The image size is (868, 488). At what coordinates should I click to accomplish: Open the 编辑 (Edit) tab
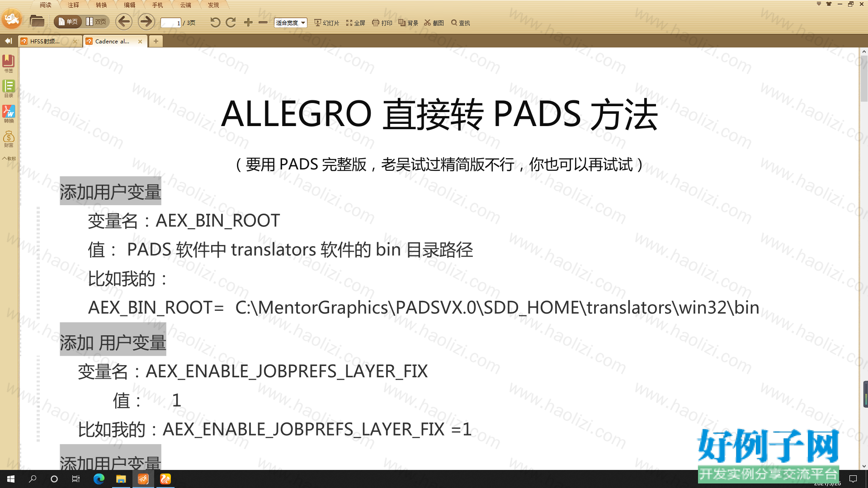(x=129, y=5)
